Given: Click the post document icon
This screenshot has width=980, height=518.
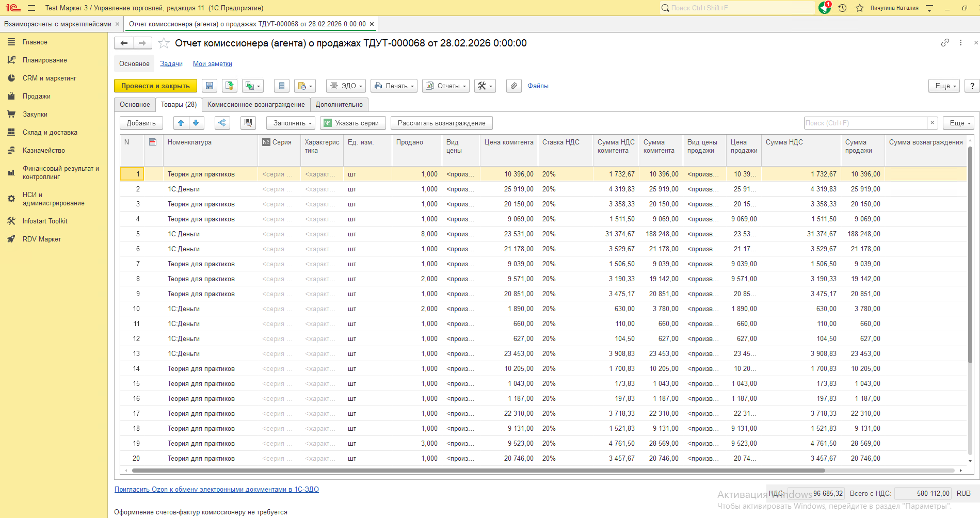Looking at the screenshot, I should 230,86.
